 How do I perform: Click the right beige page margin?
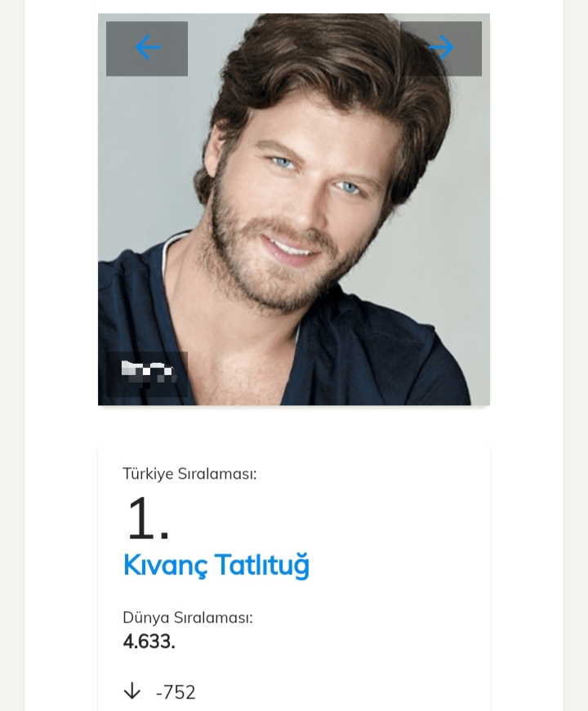coord(576,327)
